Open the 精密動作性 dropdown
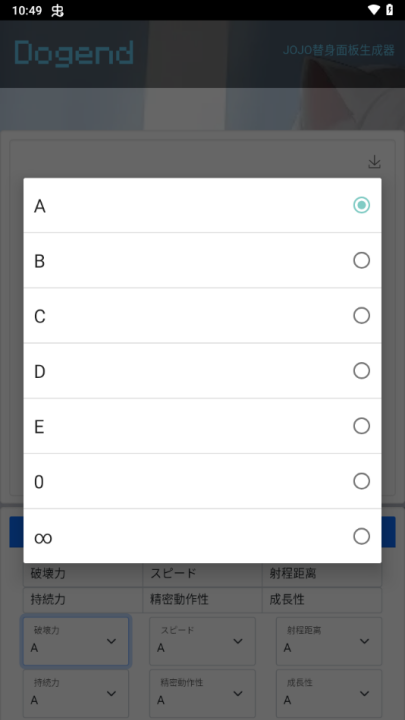The image size is (405, 720). pos(202,693)
